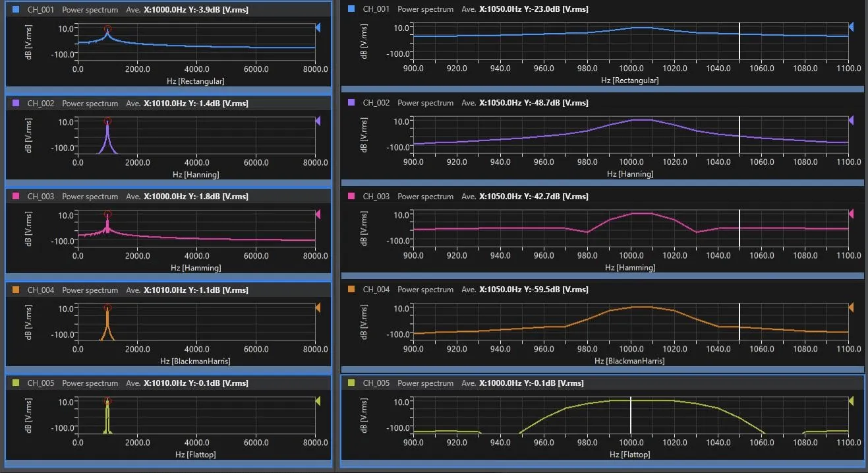Click the green color square of CH_005 in the 900–1100 Hz graph
The image size is (868, 473).
(351, 383)
